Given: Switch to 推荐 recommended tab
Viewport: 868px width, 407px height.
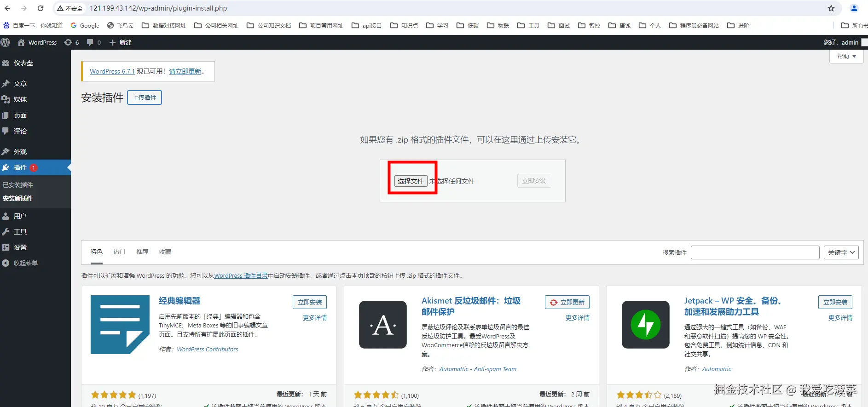Looking at the screenshot, I should (142, 252).
